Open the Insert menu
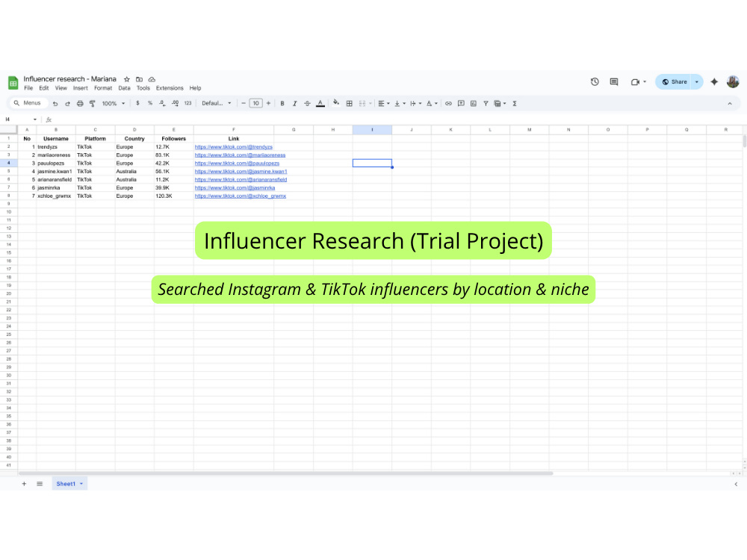The width and height of the screenshot is (747, 560). (x=80, y=88)
